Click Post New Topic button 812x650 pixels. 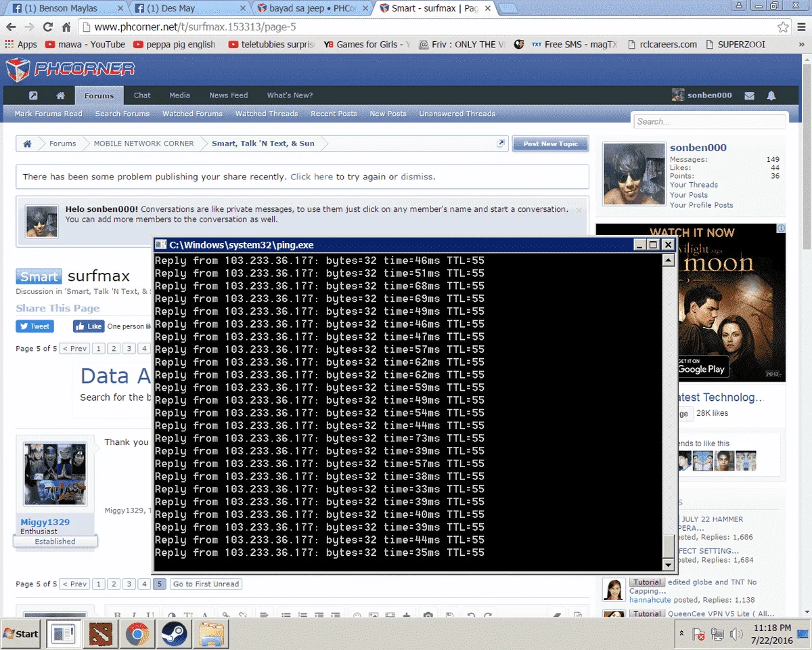pyautogui.click(x=550, y=144)
